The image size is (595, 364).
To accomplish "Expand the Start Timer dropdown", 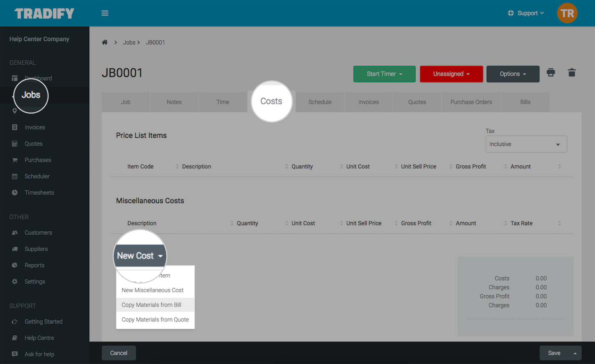I will [x=384, y=74].
